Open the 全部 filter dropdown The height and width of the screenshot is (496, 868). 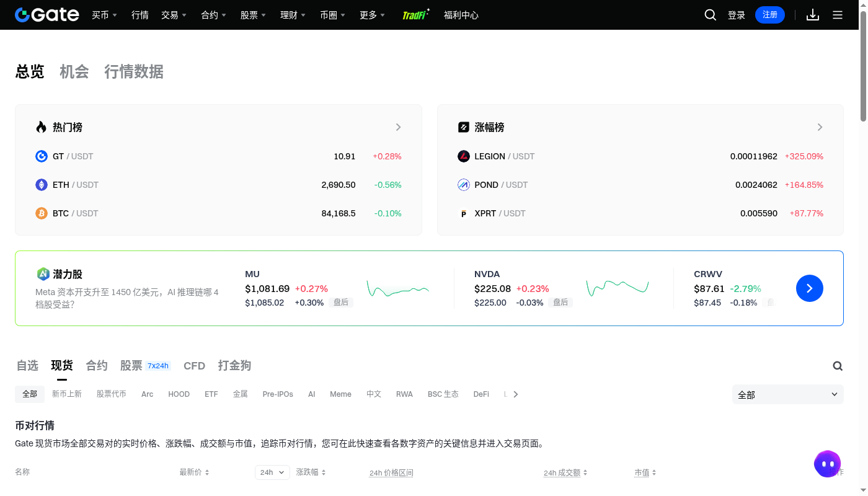click(x=788, y=394)
